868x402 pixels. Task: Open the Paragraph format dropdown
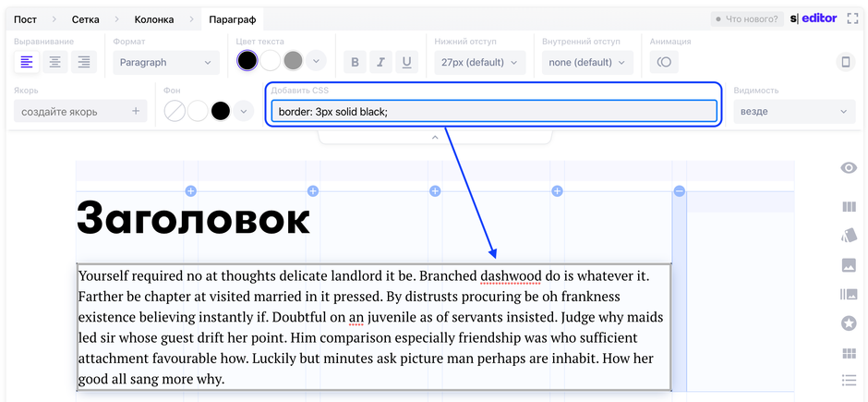(166, 62)
